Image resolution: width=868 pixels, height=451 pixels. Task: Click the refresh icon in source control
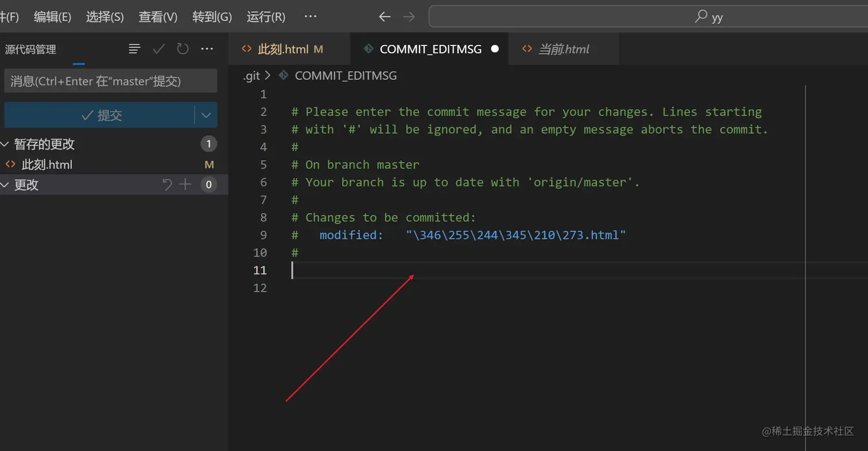coord(183,49)
